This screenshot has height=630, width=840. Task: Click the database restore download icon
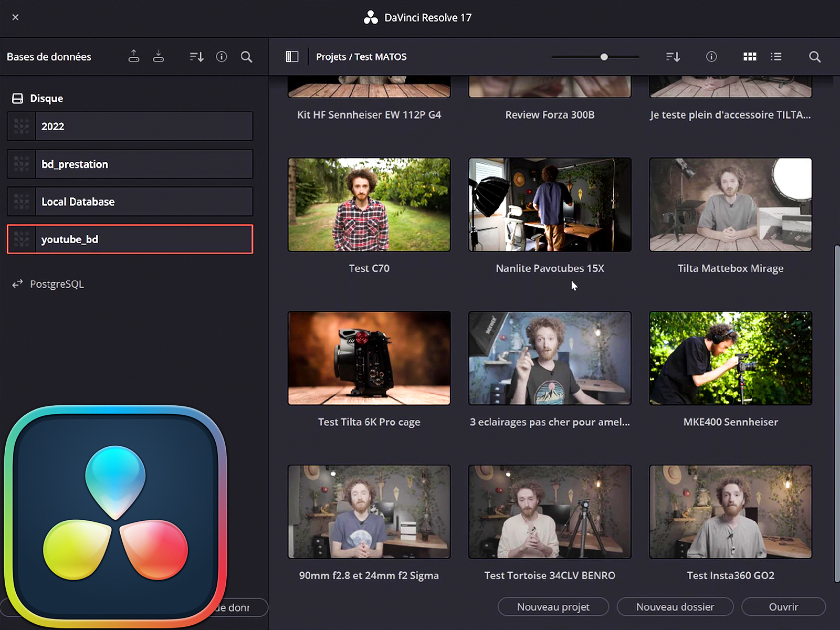[x=158, y=56]
